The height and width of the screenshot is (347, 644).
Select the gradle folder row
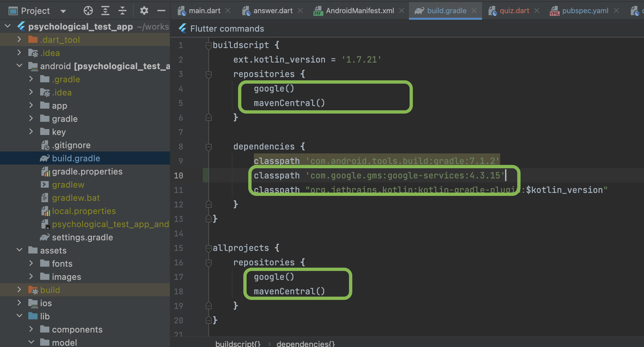click(x=85, y=119)
